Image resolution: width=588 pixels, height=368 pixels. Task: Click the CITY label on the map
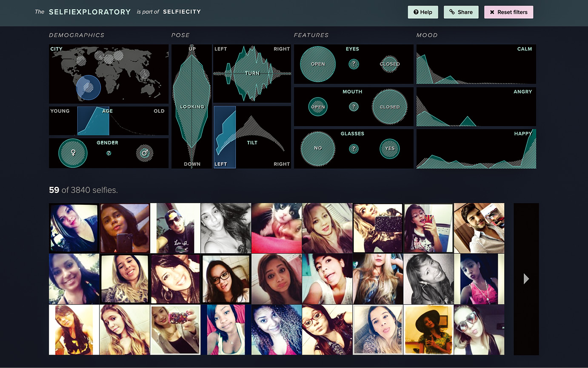coord(56,49)
